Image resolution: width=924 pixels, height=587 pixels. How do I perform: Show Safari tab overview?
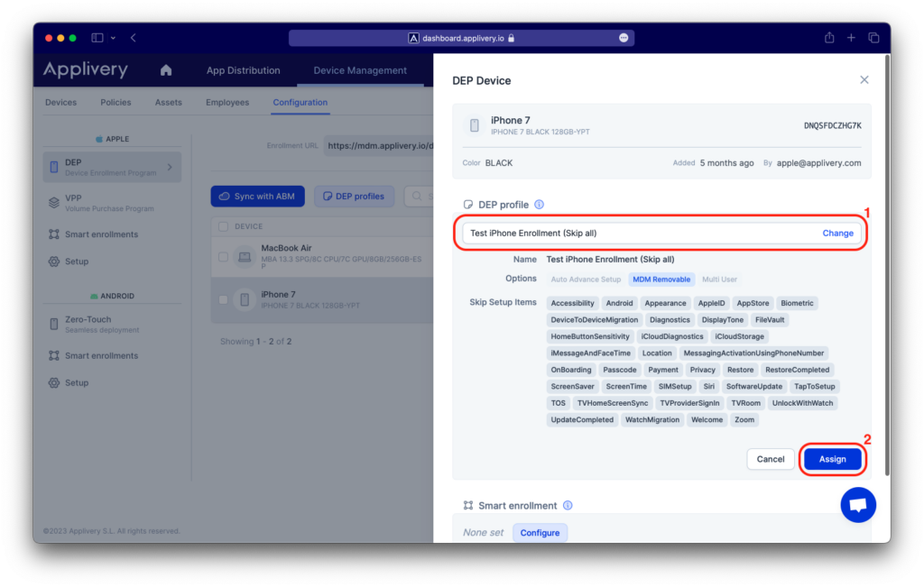pyautogui.click(x=873, y=38)
